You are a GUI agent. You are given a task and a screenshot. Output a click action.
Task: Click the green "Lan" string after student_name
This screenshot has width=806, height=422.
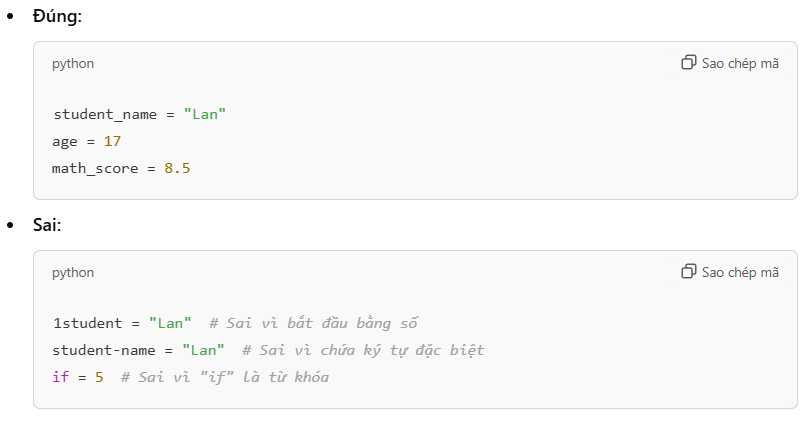coord(205,114)
